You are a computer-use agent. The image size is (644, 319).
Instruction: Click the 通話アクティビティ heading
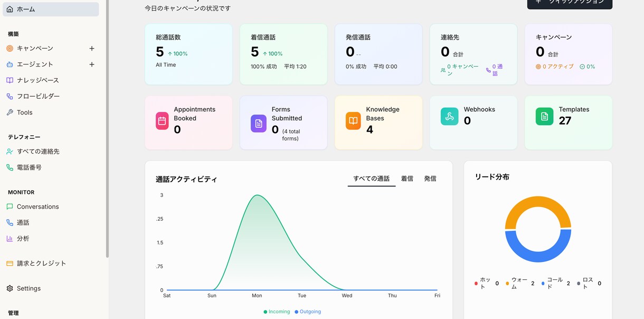tap(186, 180)
